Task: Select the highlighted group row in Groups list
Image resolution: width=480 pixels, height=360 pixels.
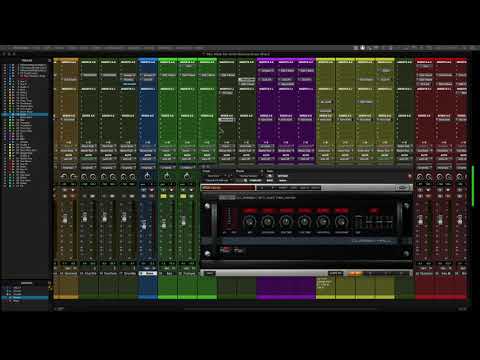Action: (x=25, y=297)
